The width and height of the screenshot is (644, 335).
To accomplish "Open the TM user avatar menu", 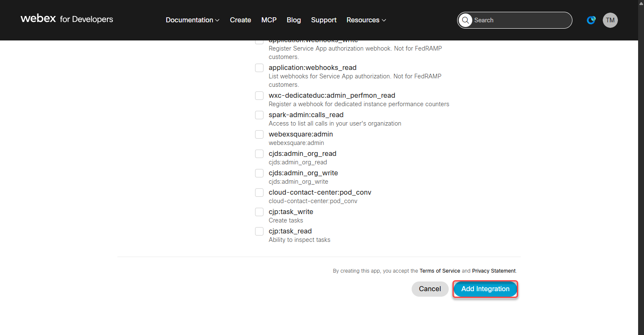I will coord(610,20).
